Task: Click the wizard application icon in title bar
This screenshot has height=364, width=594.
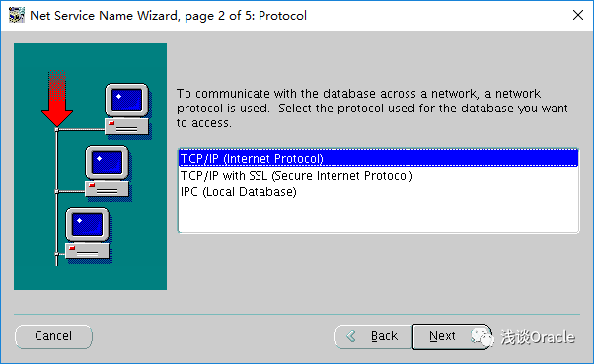Action: (17, 15)
